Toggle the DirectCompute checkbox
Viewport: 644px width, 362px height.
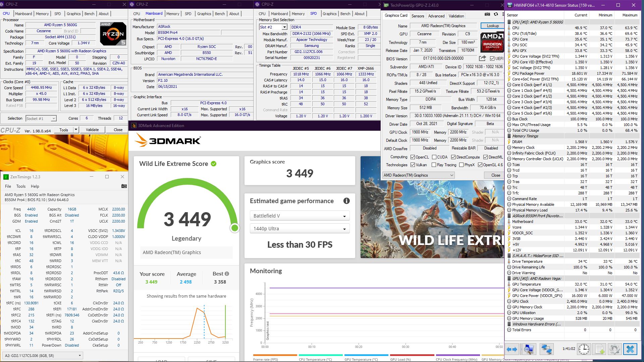click(x=453, y=157)
